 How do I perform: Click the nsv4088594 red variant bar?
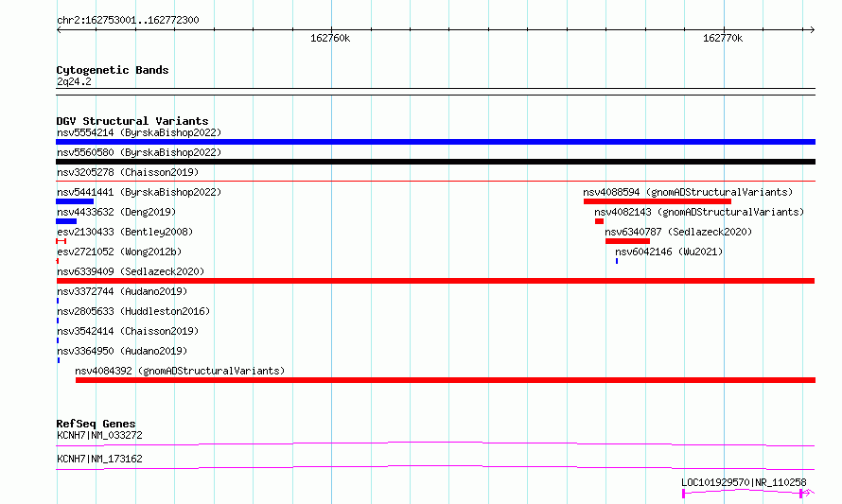(x=658, y=201)
